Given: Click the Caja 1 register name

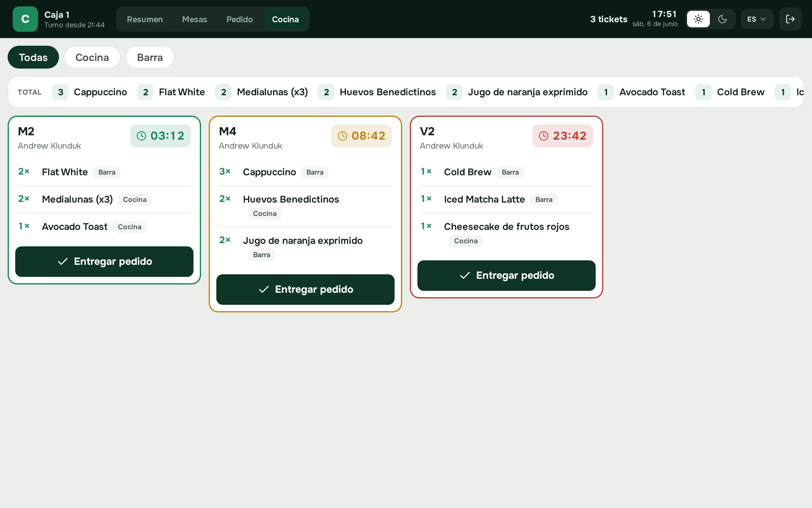Looking at the screenshot, I should (57, 15).
